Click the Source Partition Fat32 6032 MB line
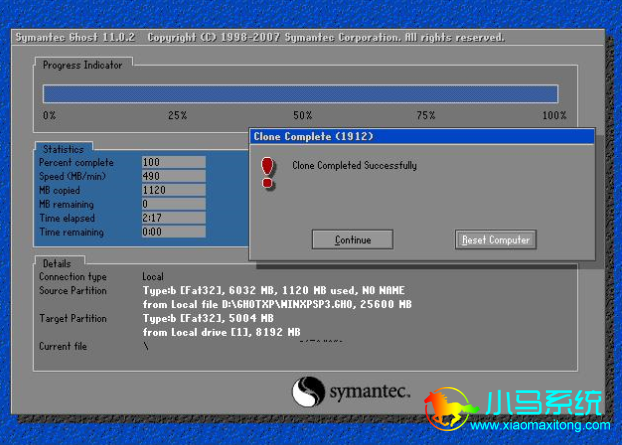The image size is (622, 445). (x=274, y=290)
